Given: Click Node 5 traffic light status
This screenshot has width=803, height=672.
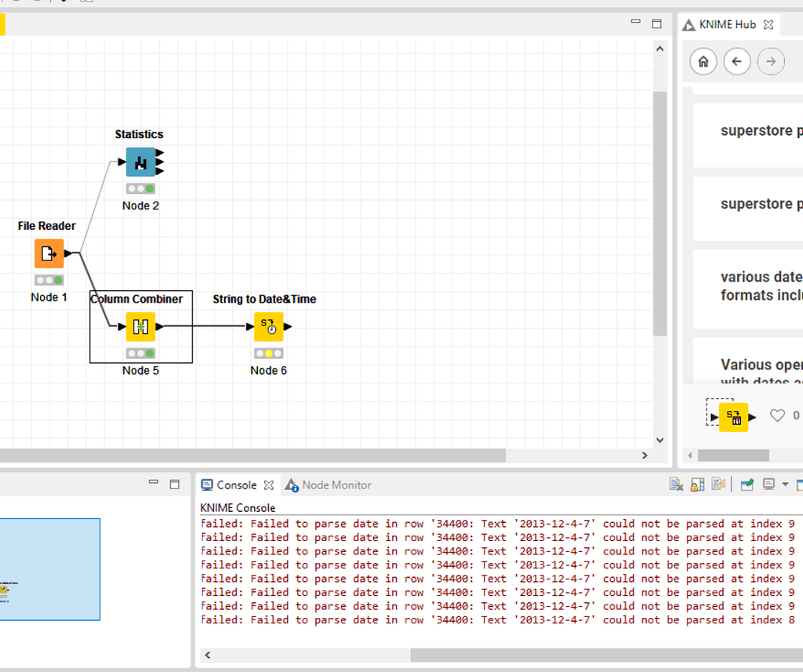Looking at the screenshot, I should point(141,354).
